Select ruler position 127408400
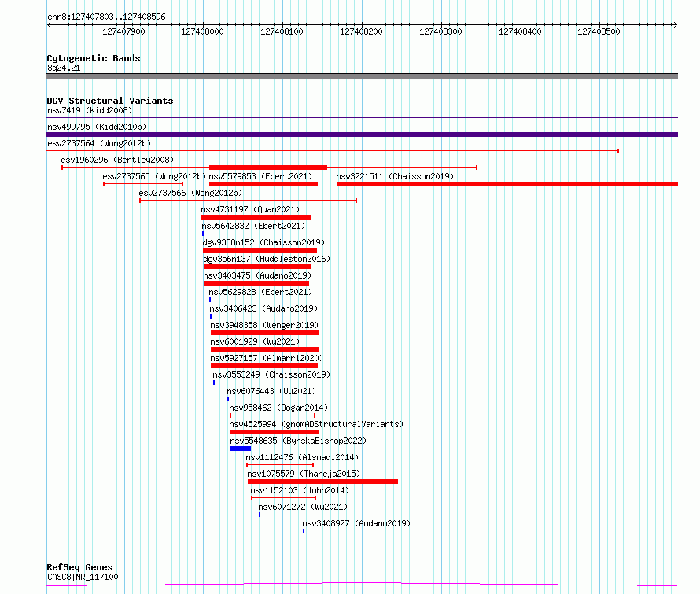Viewport: 700px width, 594px height. tap(520, 31)
